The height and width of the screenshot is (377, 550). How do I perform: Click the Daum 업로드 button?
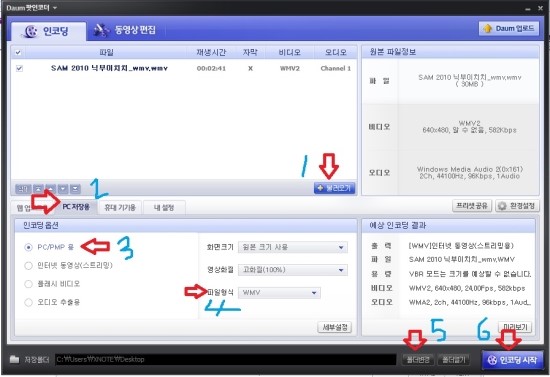point(509,28)
